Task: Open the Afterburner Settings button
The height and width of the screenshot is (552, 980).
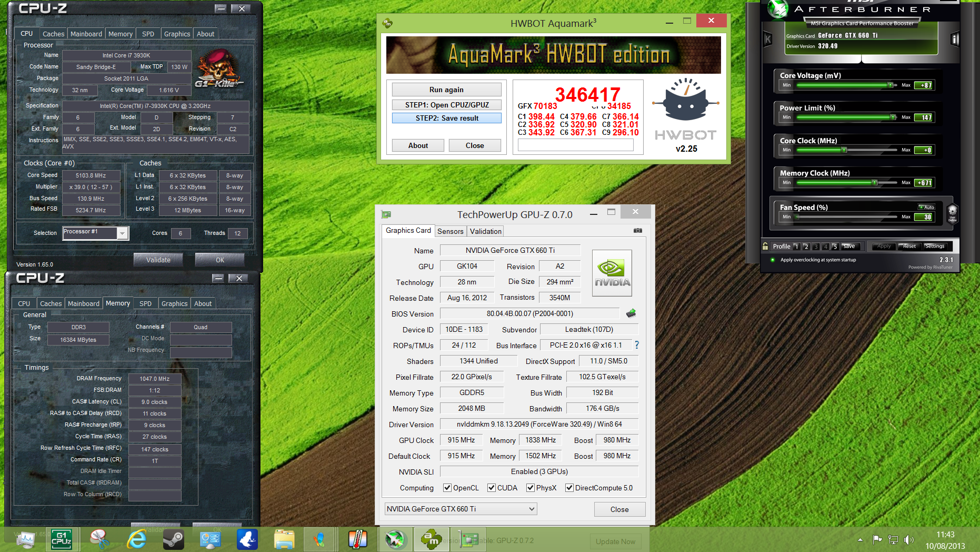Action: pos(934,246)
